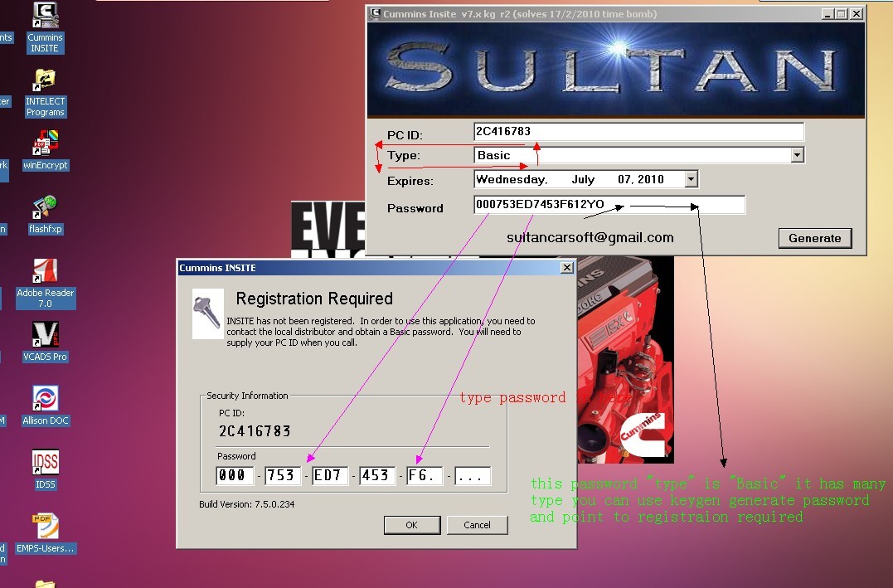
Task: Open the Cummins INSITE desktop shortcut
Action: [45, 17]
